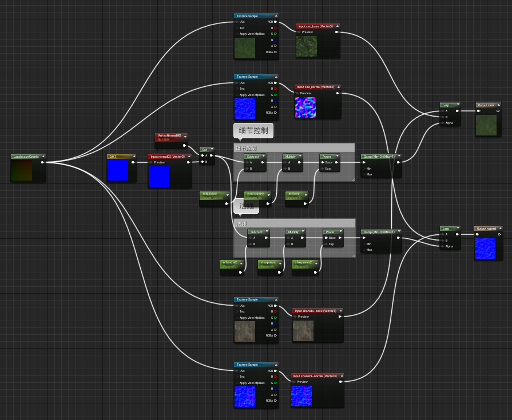Click Exp pin on Power in 细节控制 comment

coord(323,169)
